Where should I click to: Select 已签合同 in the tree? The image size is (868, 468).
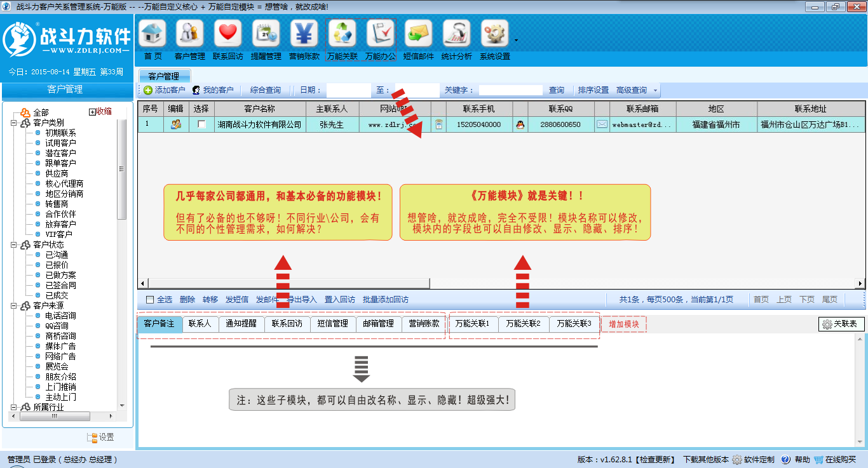pyautogui.click(x=60, y=285)
